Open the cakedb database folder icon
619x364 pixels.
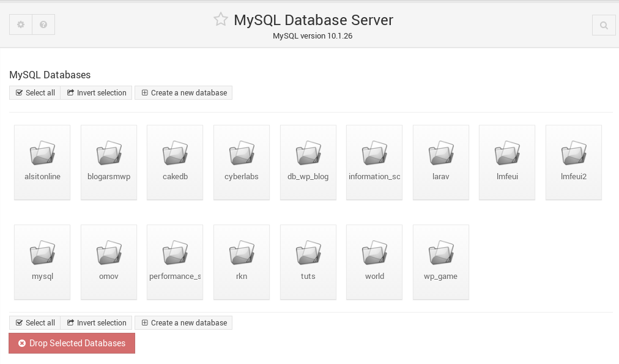tap(175, 153)
